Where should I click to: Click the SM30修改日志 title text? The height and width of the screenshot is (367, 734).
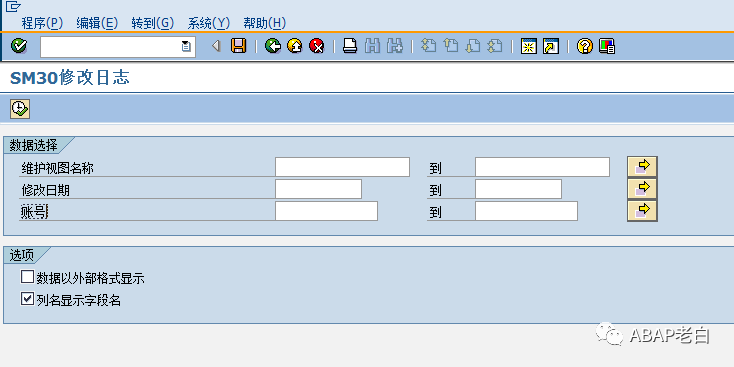point(70,78)
